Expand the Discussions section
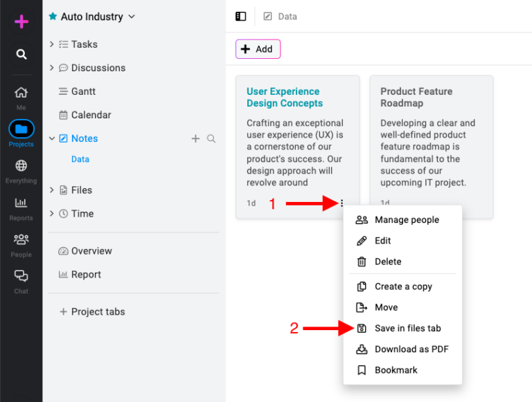 [52, 68]
